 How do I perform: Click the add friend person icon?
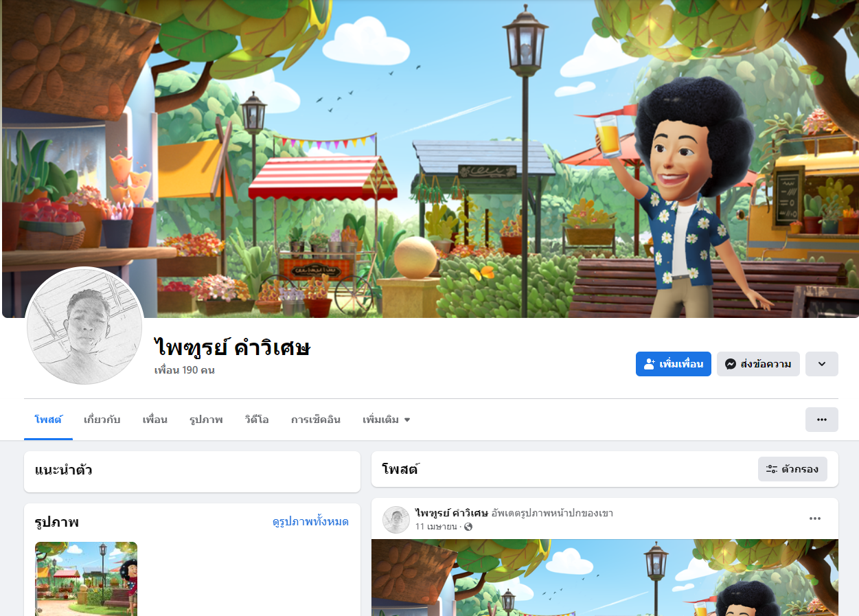click(650, 364)
